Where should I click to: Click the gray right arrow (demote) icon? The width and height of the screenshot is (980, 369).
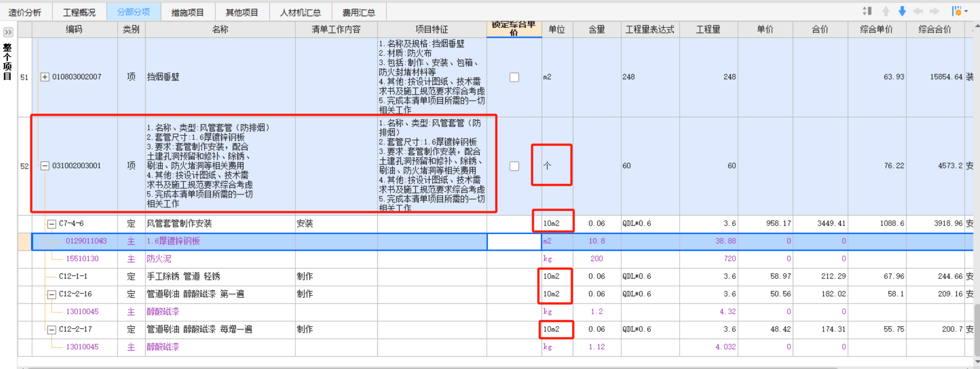(935, 11)
